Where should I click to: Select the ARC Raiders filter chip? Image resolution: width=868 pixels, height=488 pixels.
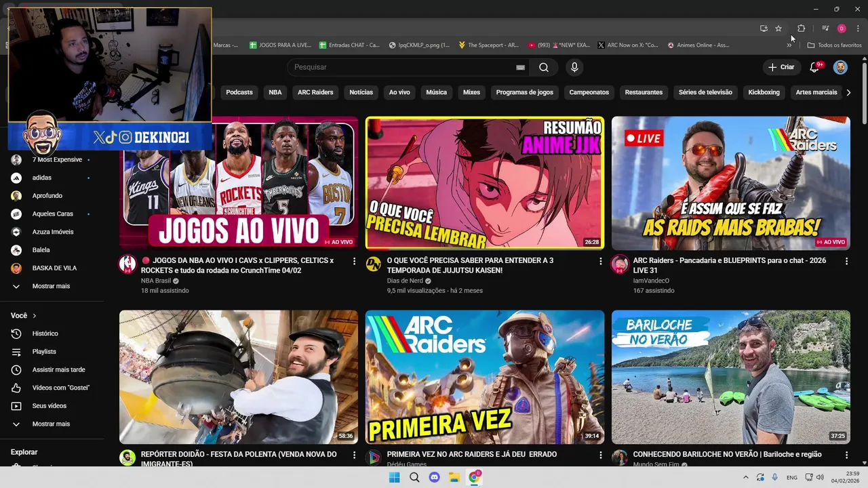(315, 92)
